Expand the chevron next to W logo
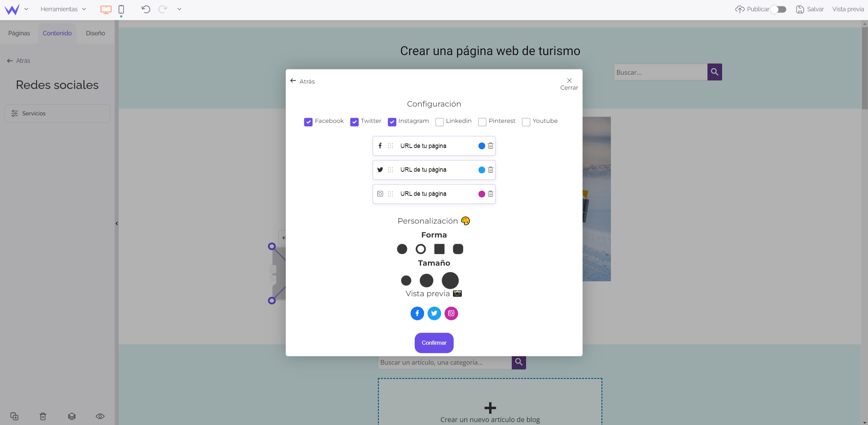Screen dimensions: 868x425 click(x=26, y=9)
